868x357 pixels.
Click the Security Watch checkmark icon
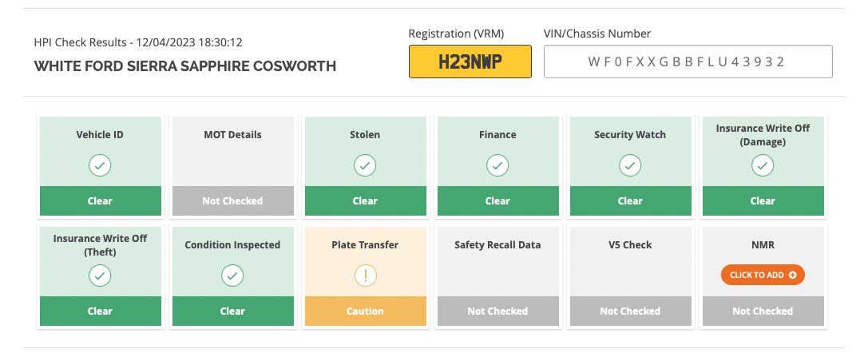630,165
